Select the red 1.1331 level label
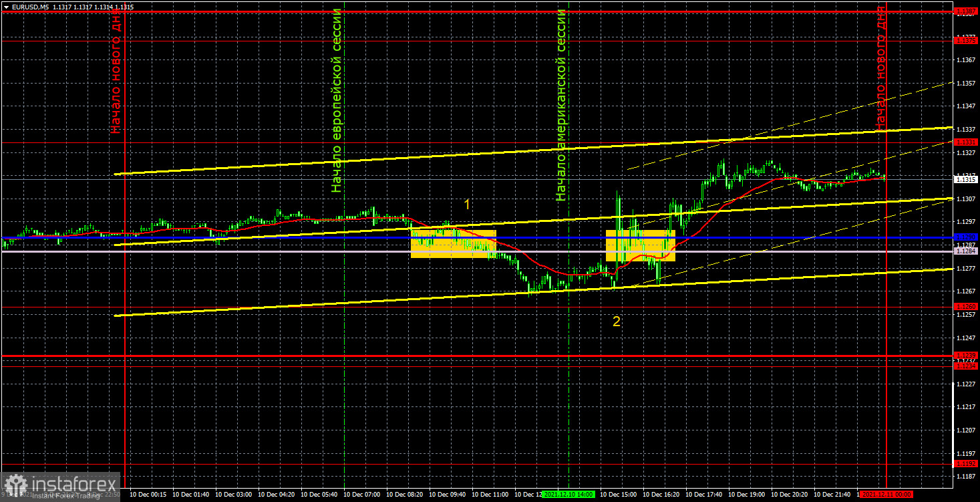Viewport: 980px width, 502px height. point(967,142)
